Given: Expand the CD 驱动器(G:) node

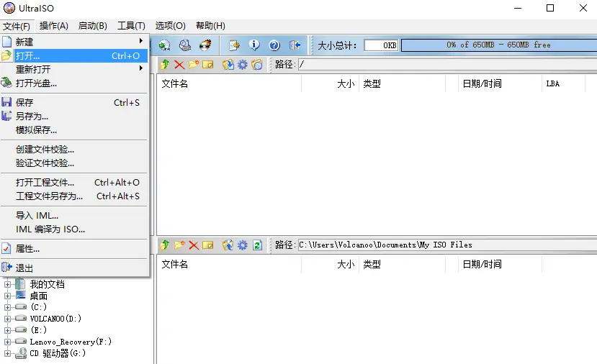Looking at the screenshot, I should point(7,353).
